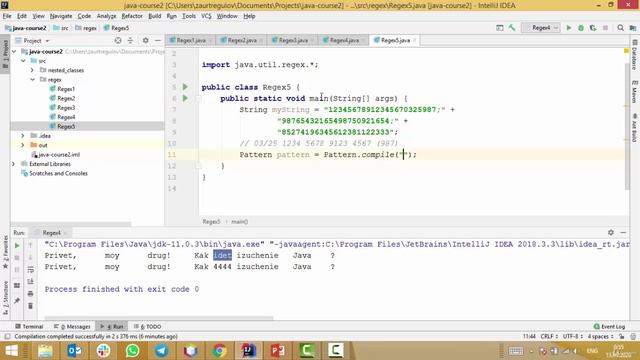Collapse the src folder
Viewport: 640px width, 360px height.
tap(23, 61)
